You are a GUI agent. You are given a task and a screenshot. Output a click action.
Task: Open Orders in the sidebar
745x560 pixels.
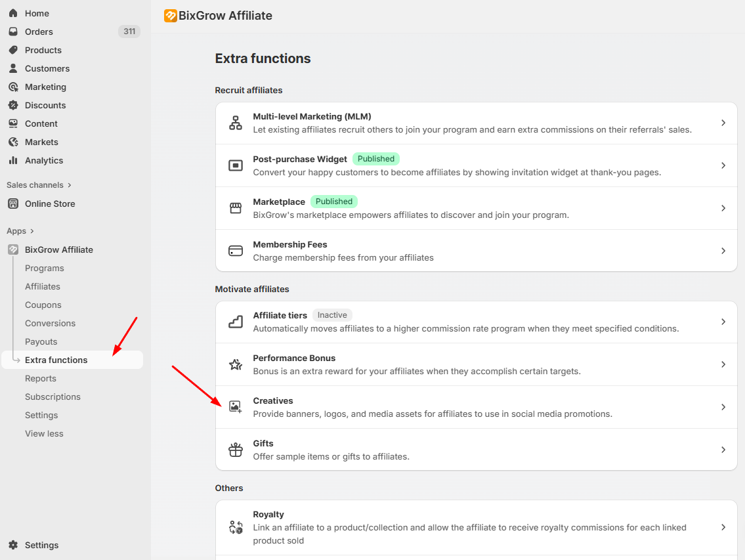39,32
